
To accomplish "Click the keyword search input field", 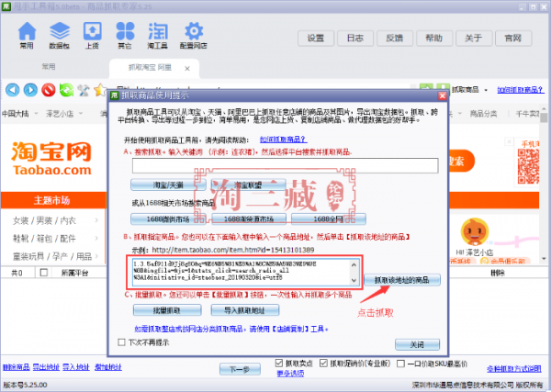I will coord(285,165).
